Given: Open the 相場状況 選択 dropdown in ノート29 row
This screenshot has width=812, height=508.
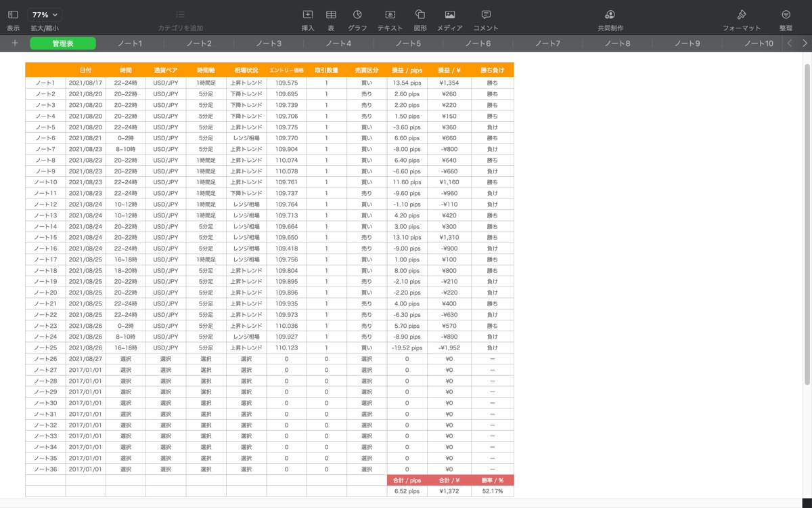Looking at the screenshot, I should pos(246,392).
